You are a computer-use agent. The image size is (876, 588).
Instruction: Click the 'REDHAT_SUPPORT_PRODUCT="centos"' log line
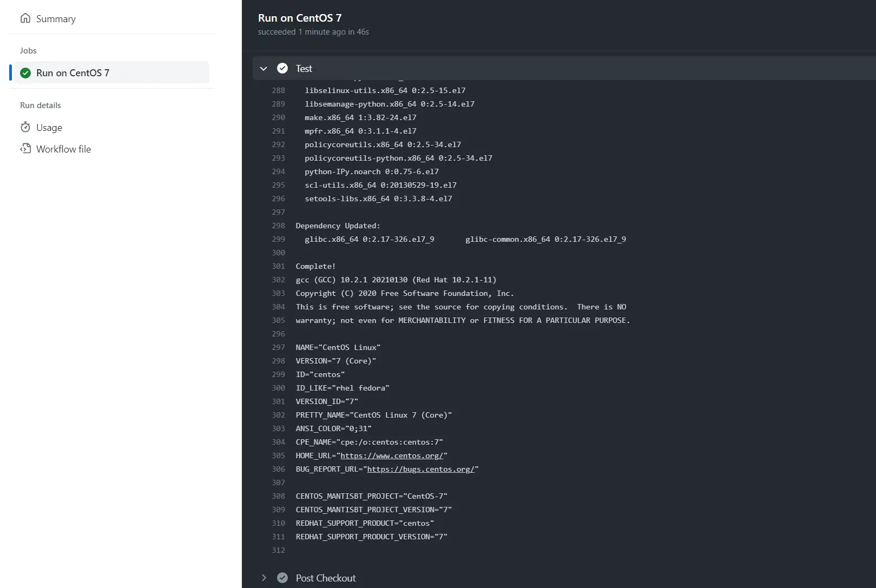(365, 523)
